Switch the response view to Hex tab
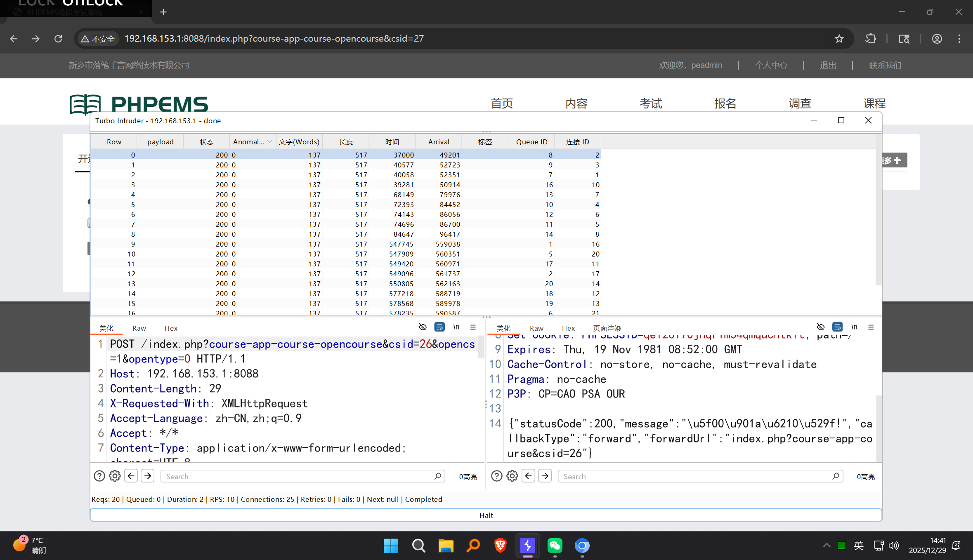This screenshot has height=560, width=973. pos(568,328)
